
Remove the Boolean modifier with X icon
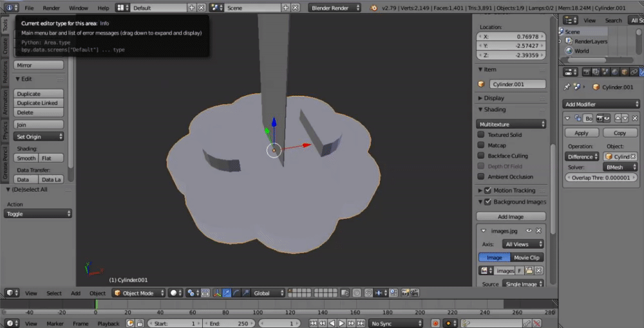(x=634, y=118)
